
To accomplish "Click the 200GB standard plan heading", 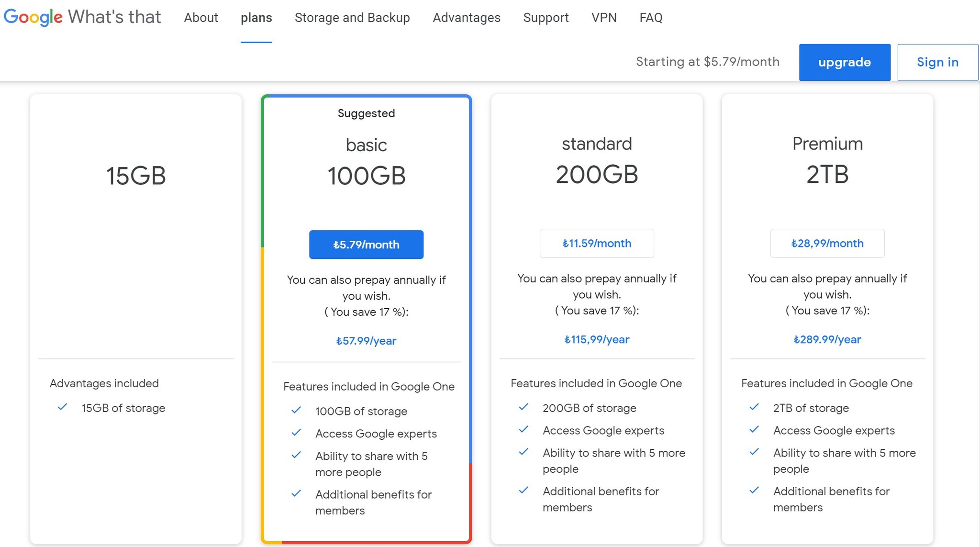I will pos(597,174).
